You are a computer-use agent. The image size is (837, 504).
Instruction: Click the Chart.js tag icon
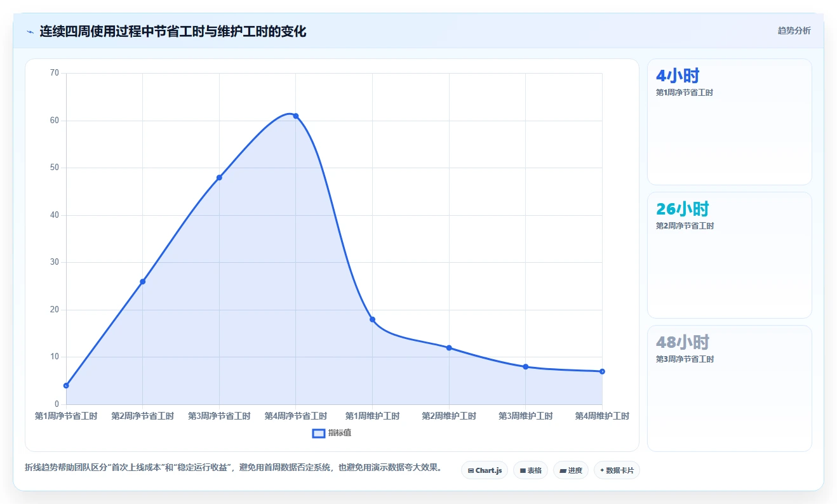tap(471, 470)
